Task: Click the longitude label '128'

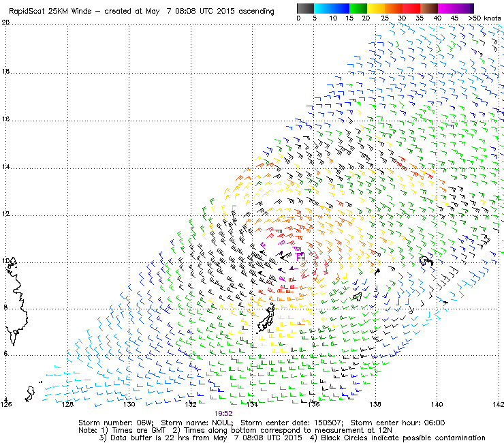Action: (x=67, y=404)
